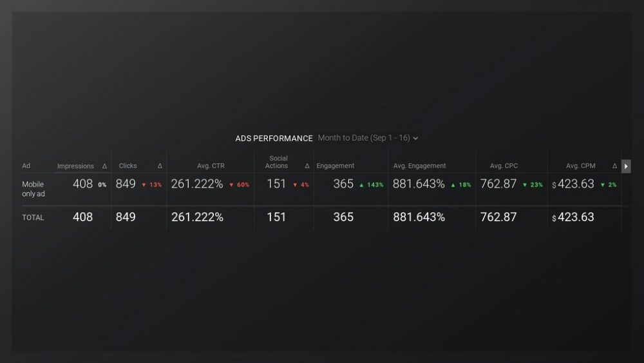The height and width of the screenshot is (363, 644).
Task: Click the red 60% CTR change indicator
Action: (240, 185)
